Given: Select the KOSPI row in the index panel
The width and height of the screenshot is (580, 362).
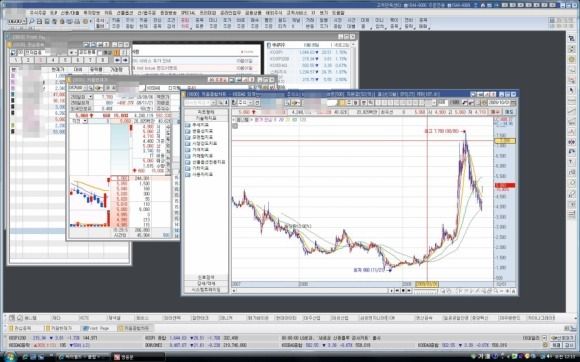Looking at the screenshot, I should coord(309,53).
